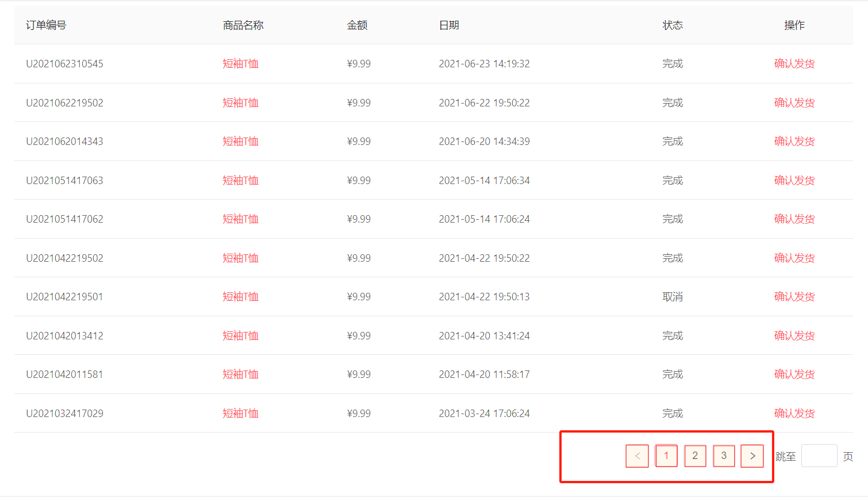The image size is (868, 497).
Task: Open 短袖T恤 link for order U2021042011581
Action: [x=240, y=374]
